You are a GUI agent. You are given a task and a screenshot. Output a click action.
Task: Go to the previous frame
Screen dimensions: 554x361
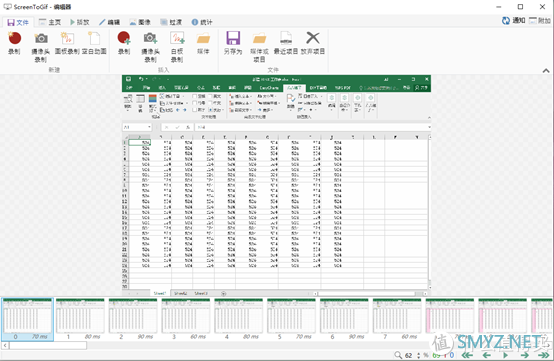click(487, 355)
